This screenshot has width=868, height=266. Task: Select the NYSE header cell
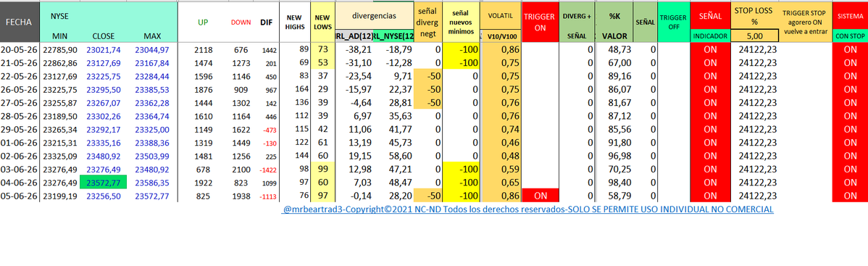(x=59, y=17)
